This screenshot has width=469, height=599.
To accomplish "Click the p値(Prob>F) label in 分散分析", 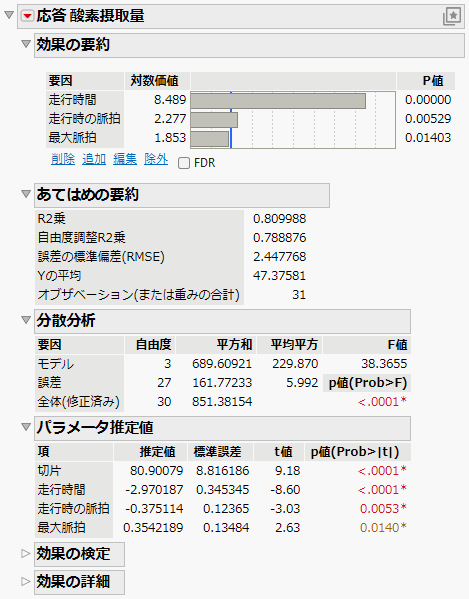I will tap(368, 383).
